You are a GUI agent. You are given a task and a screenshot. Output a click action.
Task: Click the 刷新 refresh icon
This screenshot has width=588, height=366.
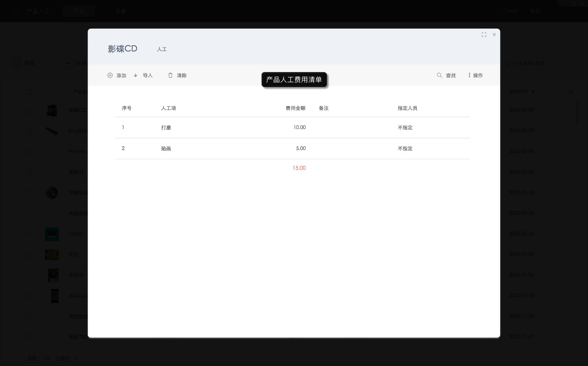click(16, 63)
